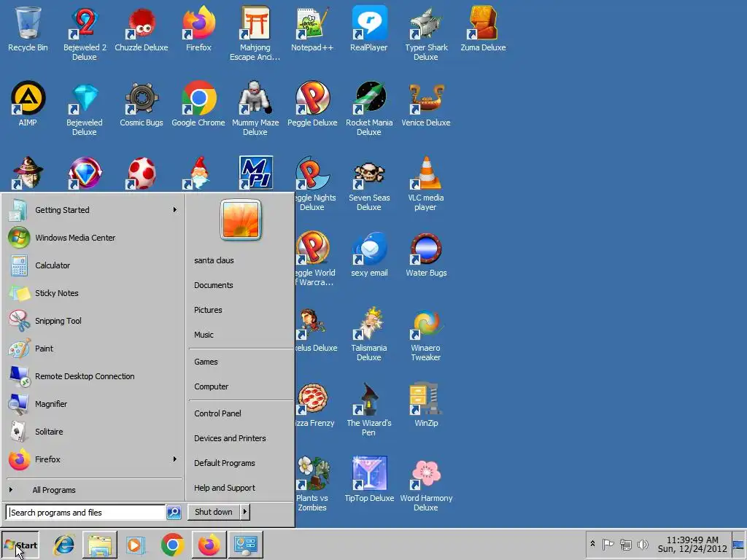747x560 pixels.
Task: Launch Snipping Tool from Start menu
Action: pyautogui.click(x=94, y=321)
